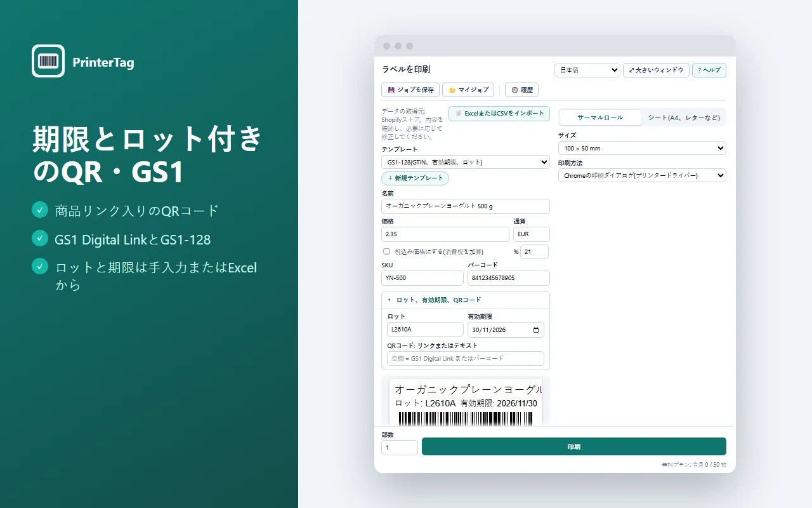Click the folder icon on マイジョブ
This screenshot has width=812, height=508.
(x=452, y=90)
